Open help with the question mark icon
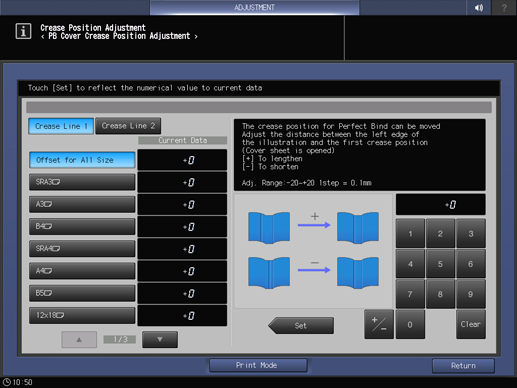 tap(504, 7)
